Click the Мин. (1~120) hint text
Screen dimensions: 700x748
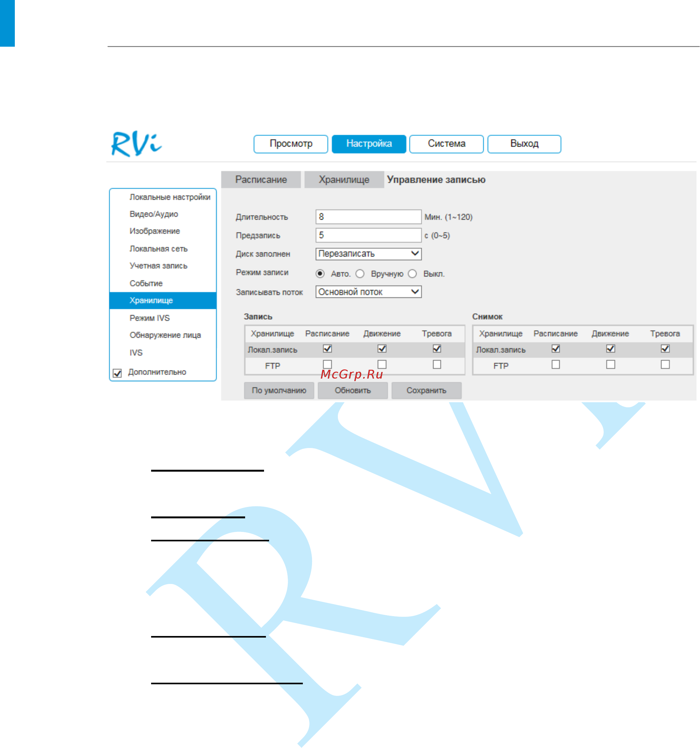coord(448,217)
